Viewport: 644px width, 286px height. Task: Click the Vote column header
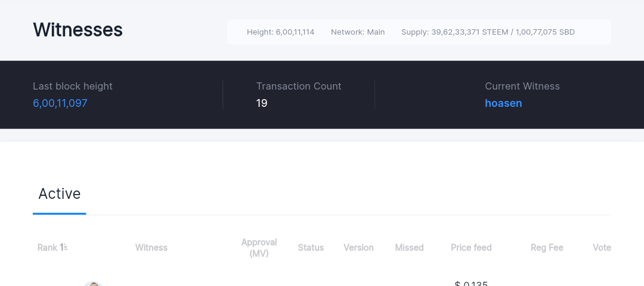(x=602, y=248)
